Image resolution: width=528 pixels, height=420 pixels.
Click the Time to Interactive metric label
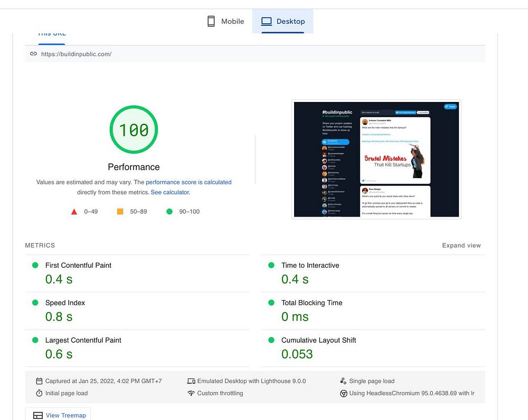(310, 265)
